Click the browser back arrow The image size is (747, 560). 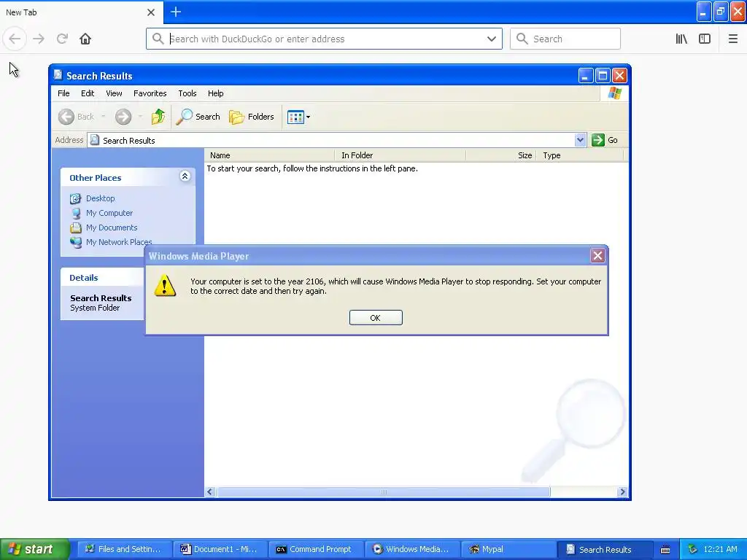point(15,39)
